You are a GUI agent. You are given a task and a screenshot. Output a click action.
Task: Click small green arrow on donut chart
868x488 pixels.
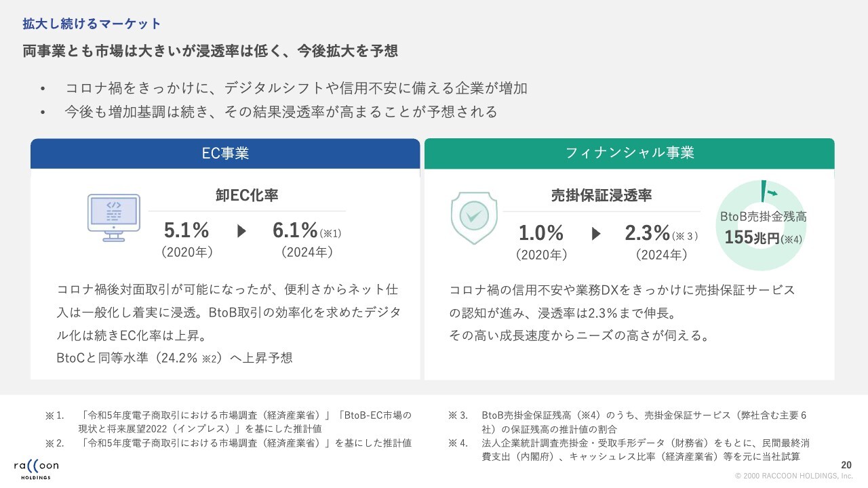[772, 194]
